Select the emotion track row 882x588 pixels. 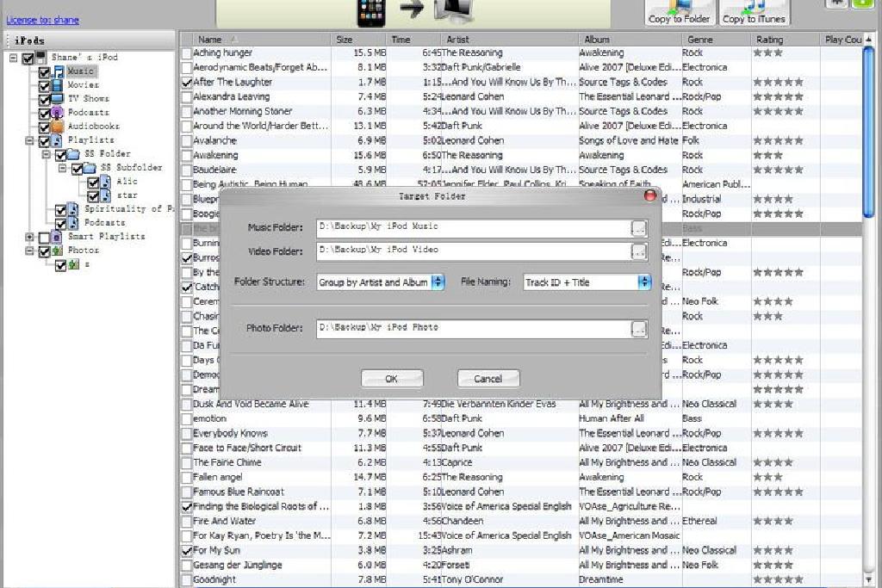pyautogui.click(x=521, y=418)
